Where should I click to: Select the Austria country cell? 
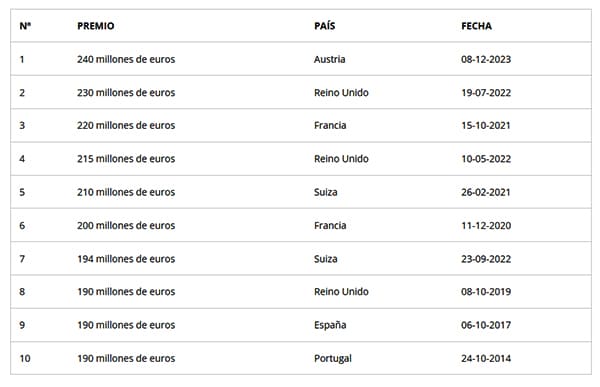tap(329, 59)
